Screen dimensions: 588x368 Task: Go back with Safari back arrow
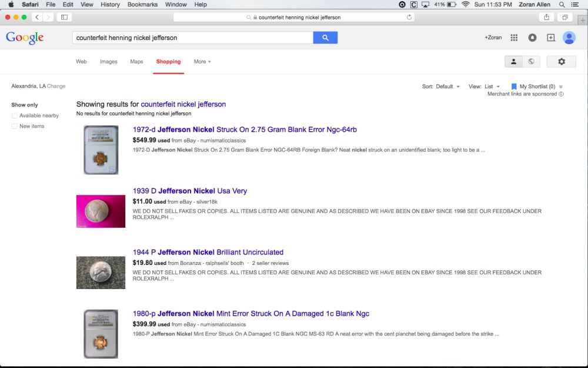click(37, 17)
